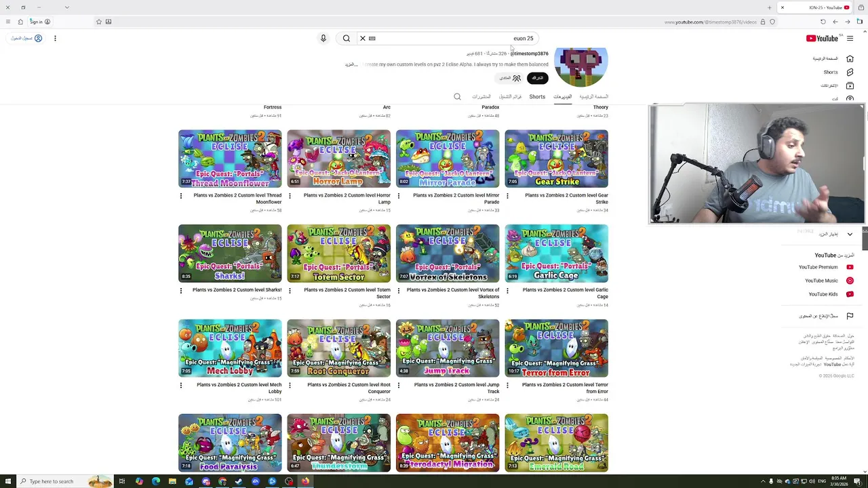868x488 pixels.
Task: Search within the channel using magnifier icon
Action: pyautogui.click(x=457, y=97)
